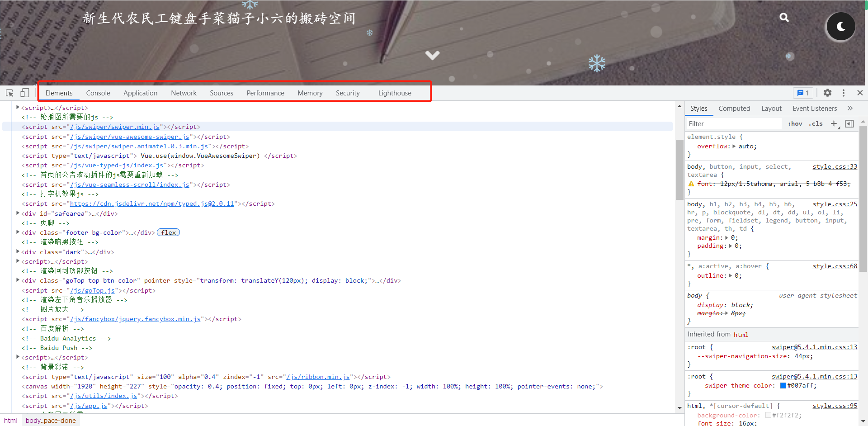Click the search magnifier icon on the webpage
The image size is (868, 426).
coord(784,18)
